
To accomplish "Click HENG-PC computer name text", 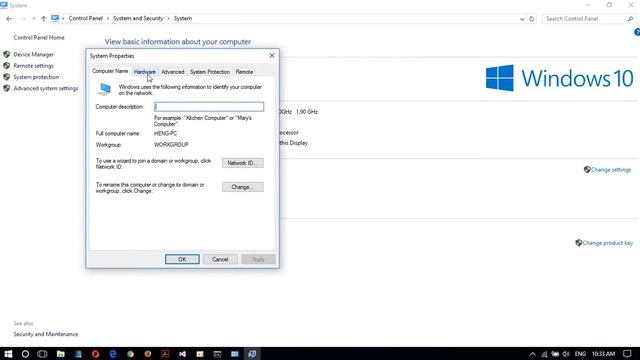I will tap(165, 133).
